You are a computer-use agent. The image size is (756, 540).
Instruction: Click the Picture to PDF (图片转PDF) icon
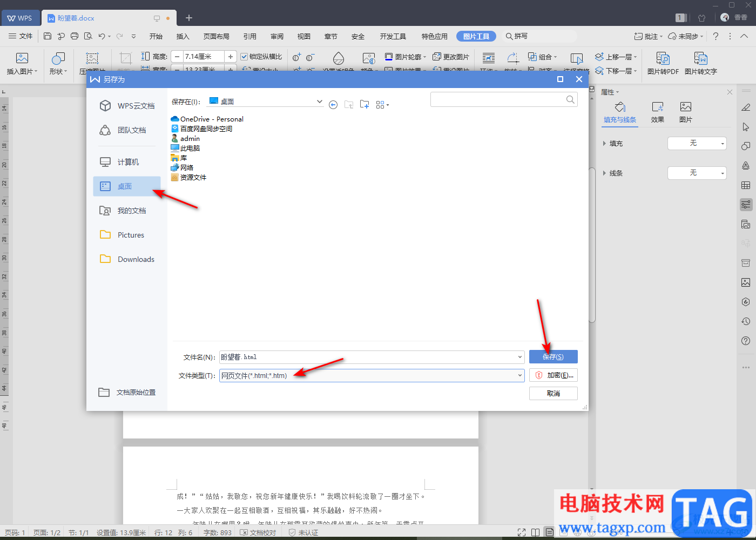pos(663,58)
